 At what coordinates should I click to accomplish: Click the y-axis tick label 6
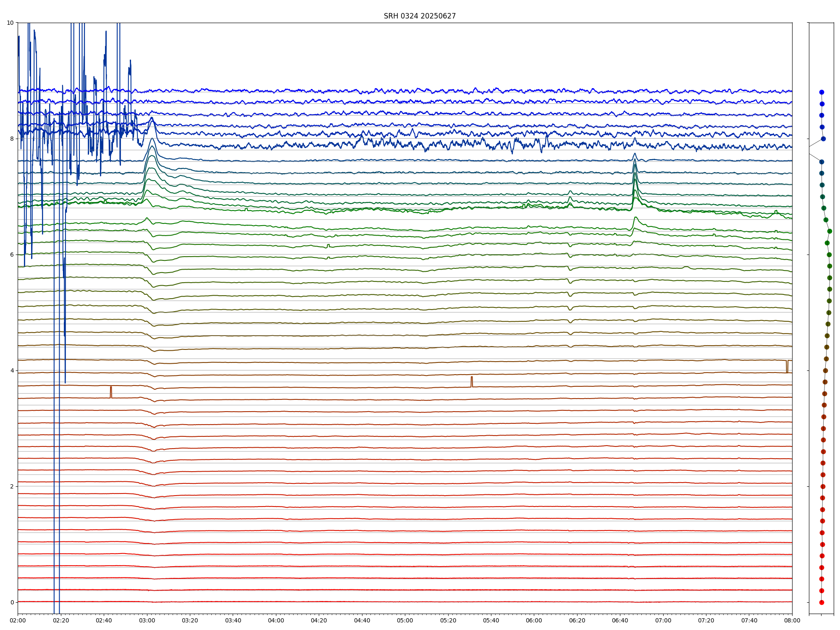pos(12,255)
